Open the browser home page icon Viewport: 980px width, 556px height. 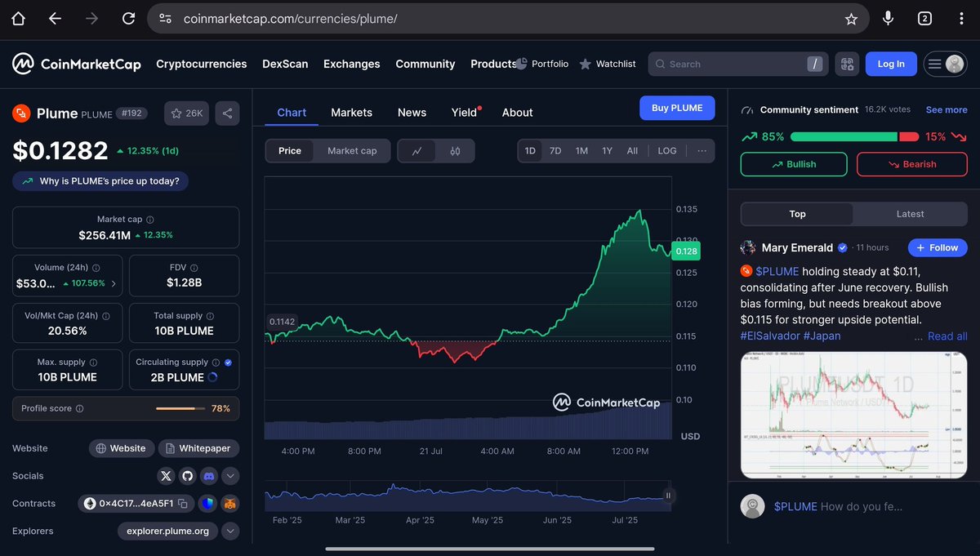tap(18, 18)
